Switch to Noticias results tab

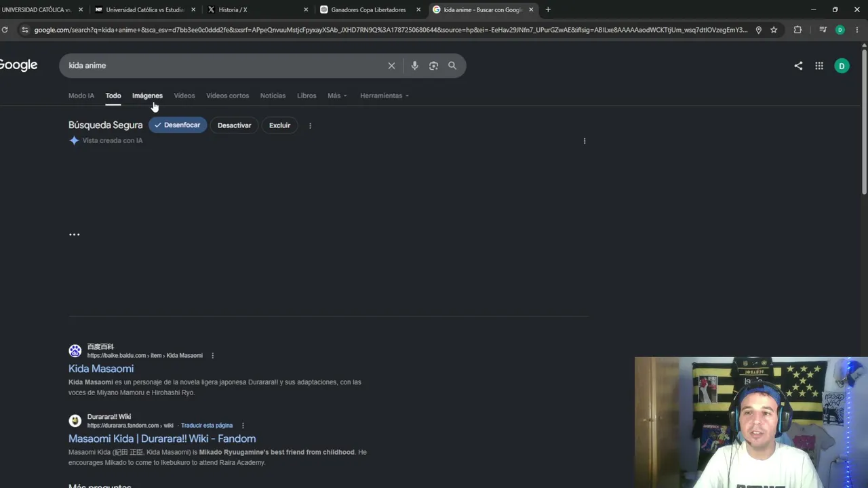click(273, 96)
